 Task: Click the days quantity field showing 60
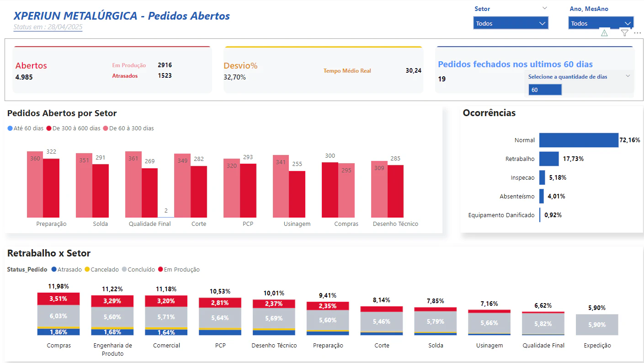[x=545, y=90]
